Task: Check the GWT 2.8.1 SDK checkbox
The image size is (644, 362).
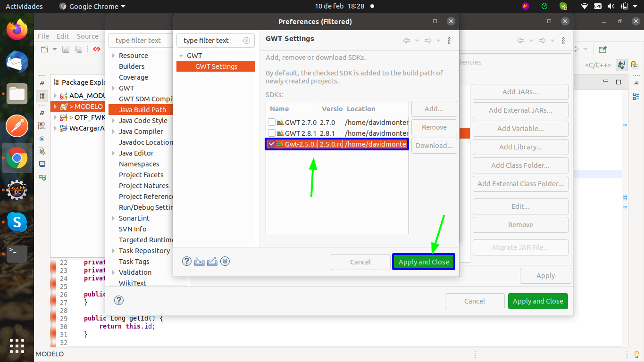Action: point(272,133)
